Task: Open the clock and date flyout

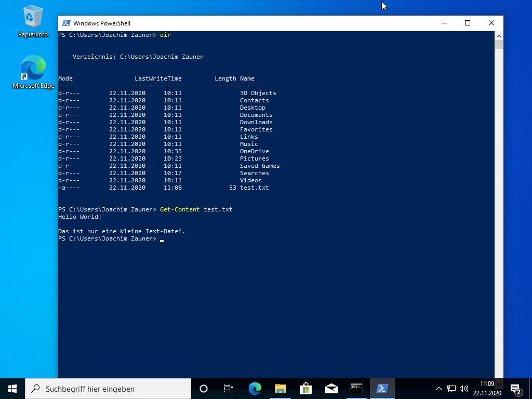Action: pos(487,389)
